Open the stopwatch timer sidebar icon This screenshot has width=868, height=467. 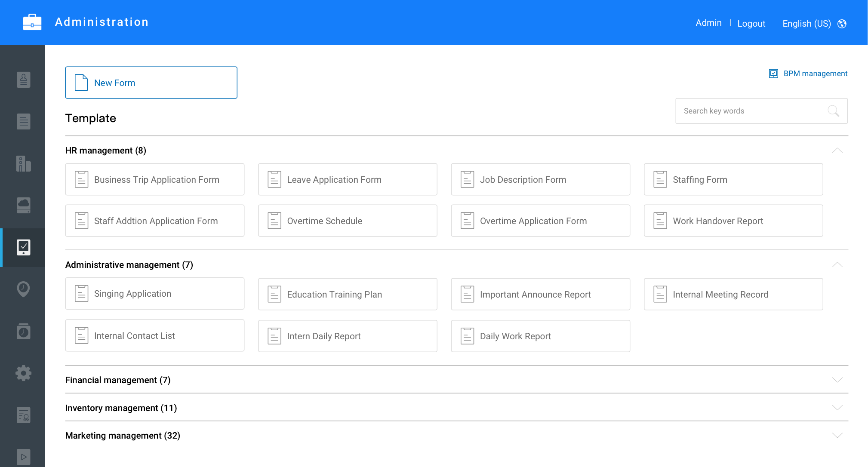[x=23, y=331]
